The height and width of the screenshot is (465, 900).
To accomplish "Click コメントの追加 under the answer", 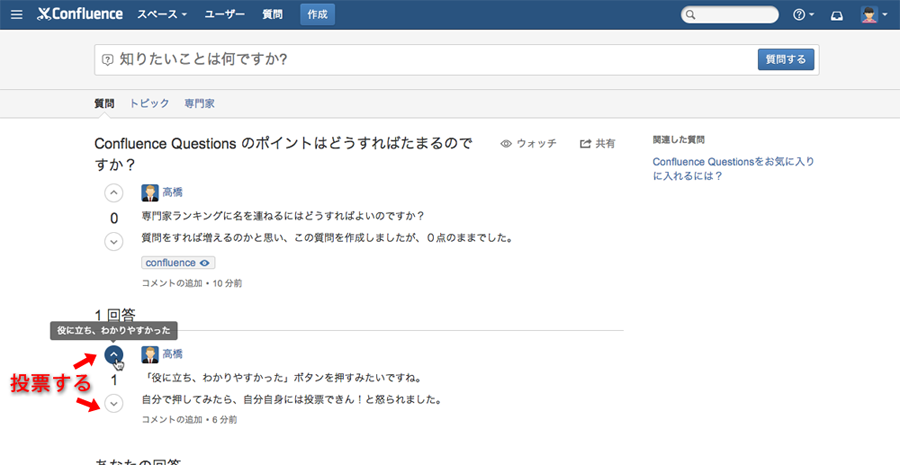I will coord(172,420).
